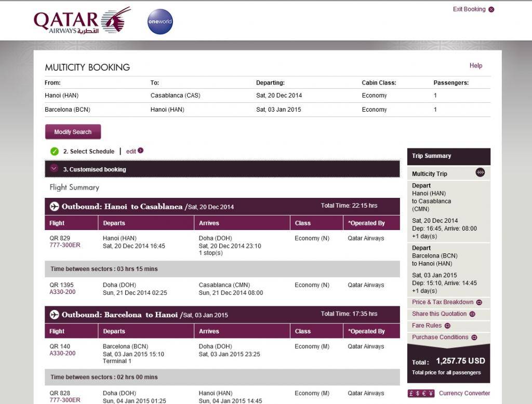Click the Price & Tax Breakdown circle icon
Screen dimensions: 532x404
[x=479, y=302]
